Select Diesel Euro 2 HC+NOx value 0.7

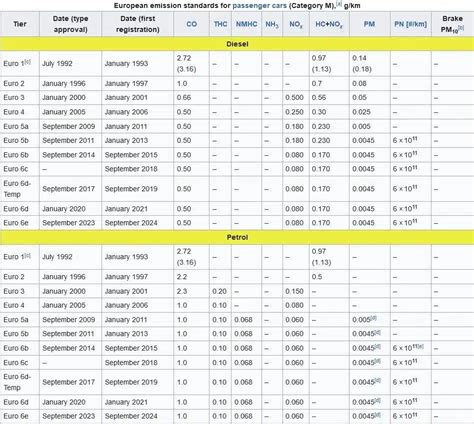point(317,83)
